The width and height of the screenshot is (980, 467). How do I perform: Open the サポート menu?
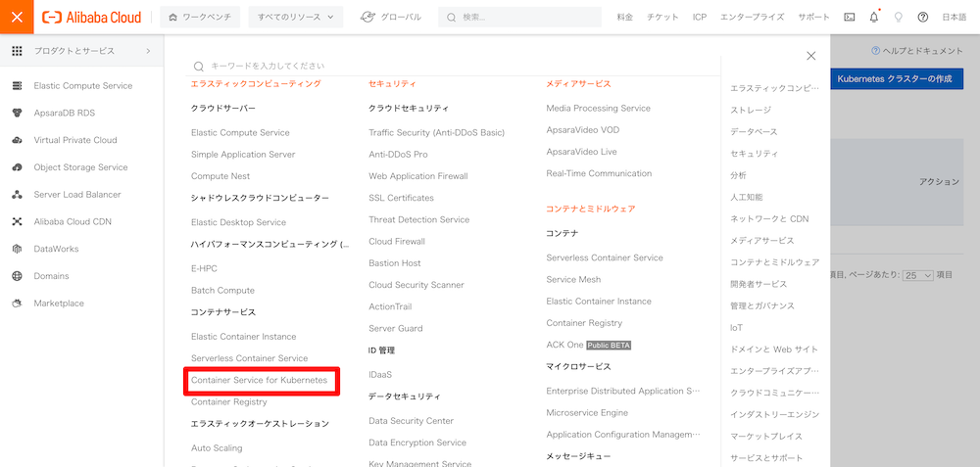[x=813, y=18]
